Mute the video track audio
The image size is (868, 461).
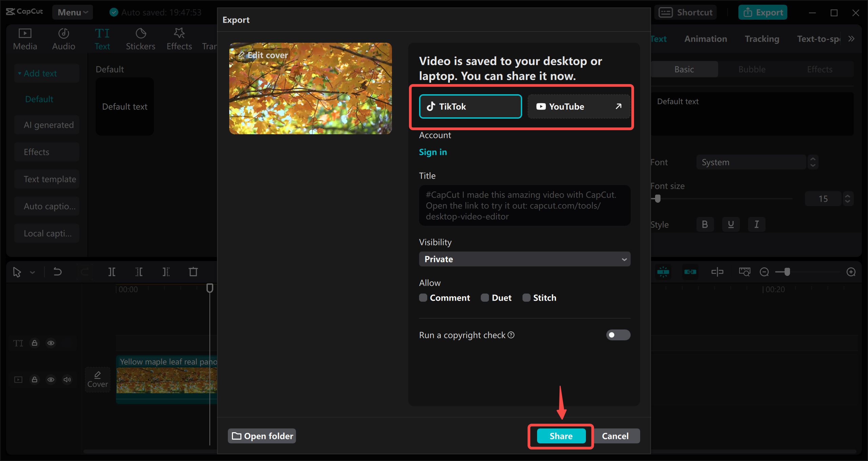67,380
